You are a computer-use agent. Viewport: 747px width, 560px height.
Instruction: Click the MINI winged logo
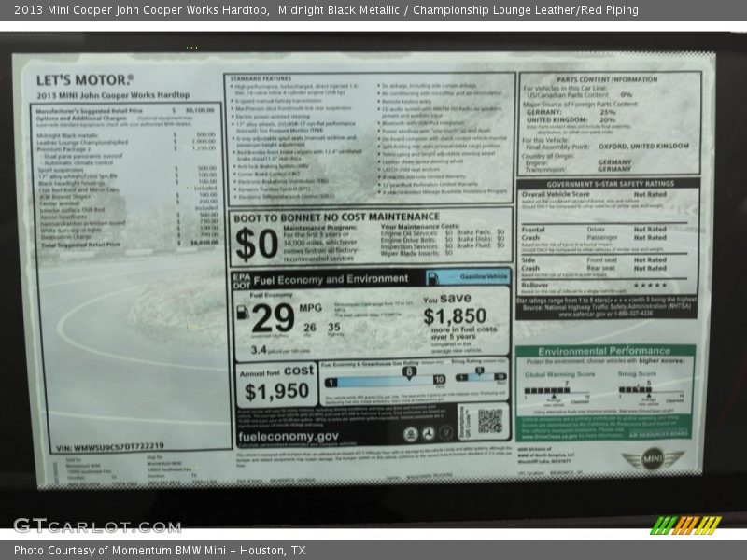click(653, 459)
